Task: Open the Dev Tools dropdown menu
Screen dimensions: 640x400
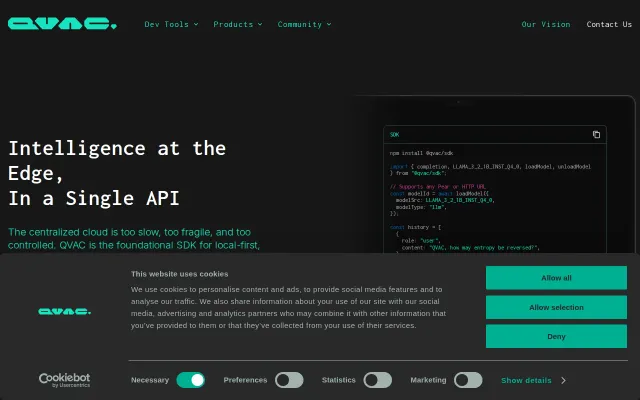Action: [171, 24]
